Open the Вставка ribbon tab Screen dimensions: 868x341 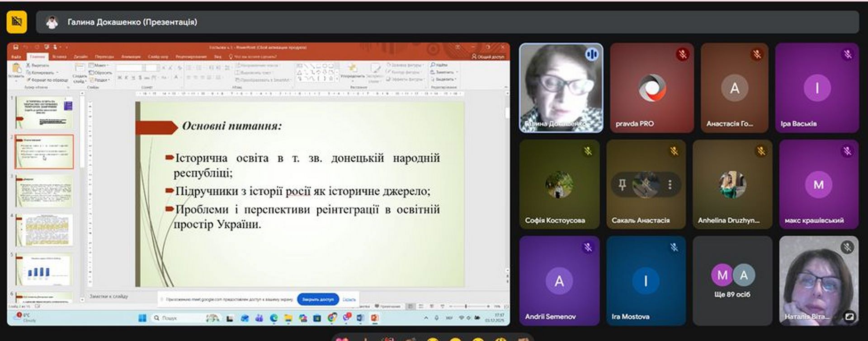59,57
